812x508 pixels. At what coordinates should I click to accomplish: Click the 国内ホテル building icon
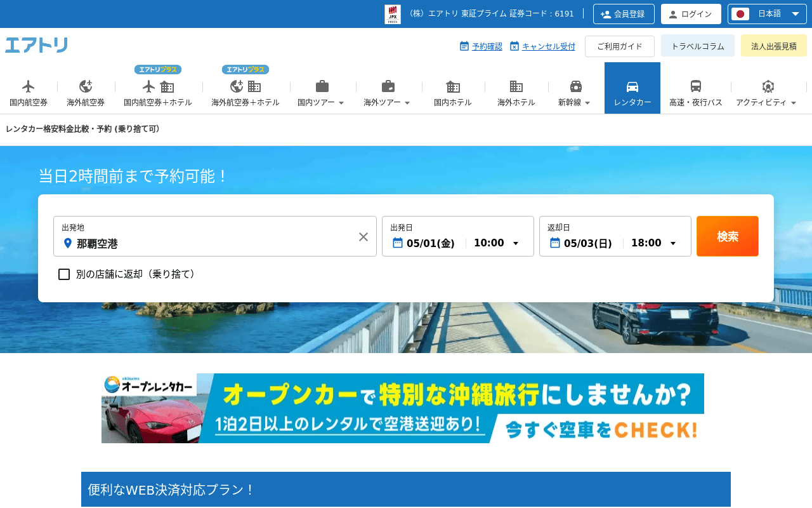click(453, 86)
